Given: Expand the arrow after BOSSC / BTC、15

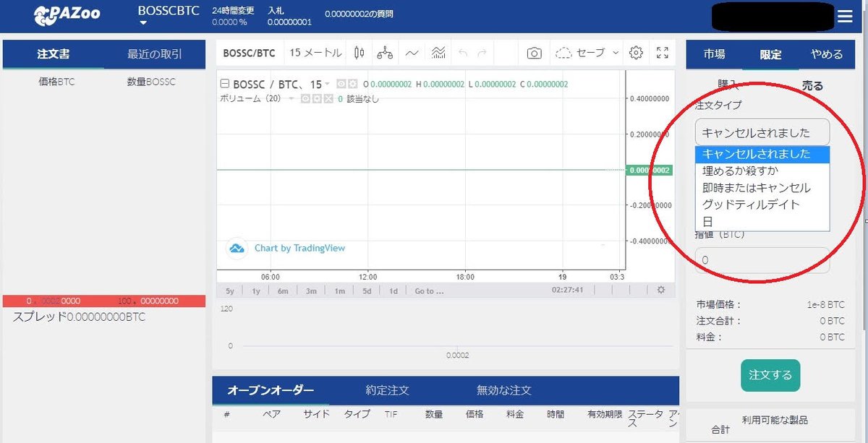Looking at the screenshot, I should [x=328, y=85].
